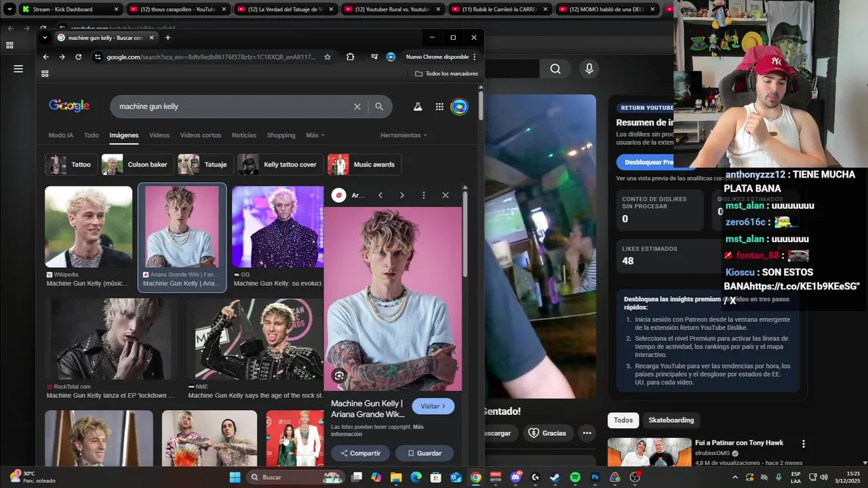The height and width of the screenshot is (488, 868).
Task: Close the image preview panel
Action: coord(446,195)
